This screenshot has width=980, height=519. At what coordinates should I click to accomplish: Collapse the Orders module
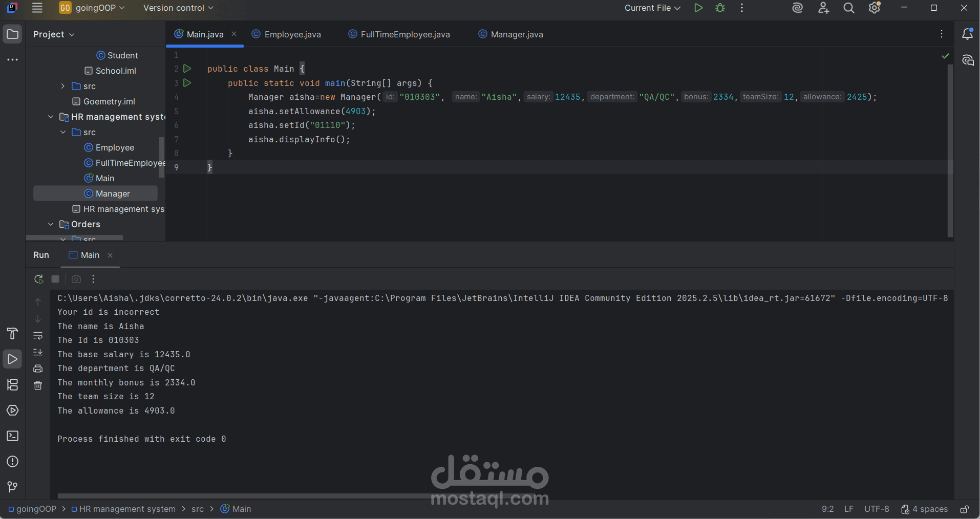click(50, 224)
